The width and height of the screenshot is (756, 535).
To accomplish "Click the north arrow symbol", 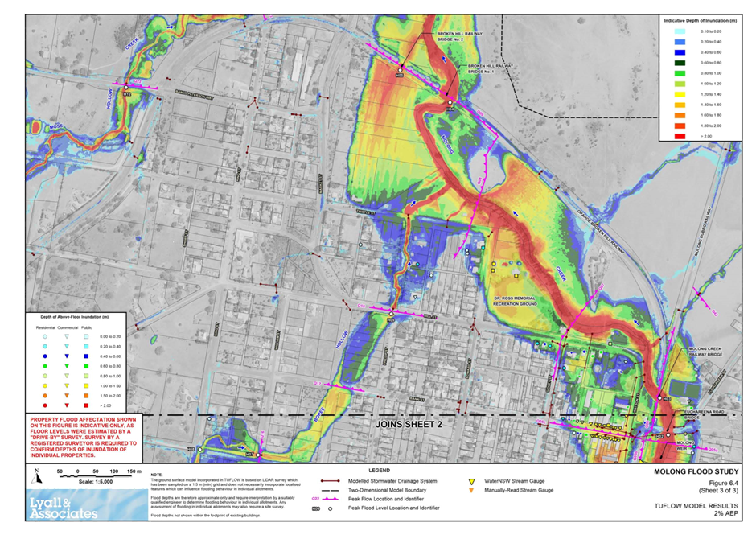I will coord(37,475).
